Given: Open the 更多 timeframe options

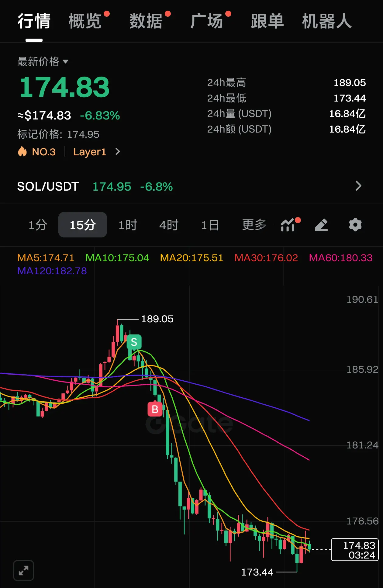Looking at the screenshot, I should (254, 225).
